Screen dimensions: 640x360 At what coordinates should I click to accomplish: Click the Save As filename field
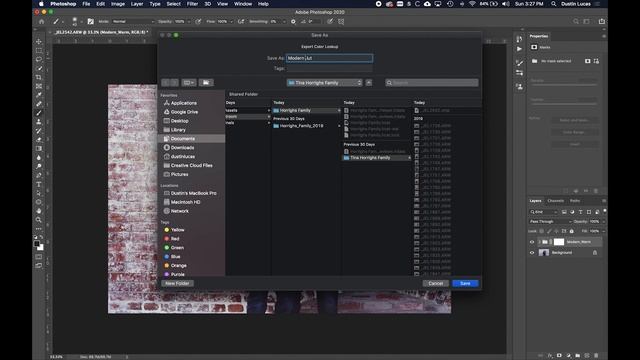coord(329,58)
